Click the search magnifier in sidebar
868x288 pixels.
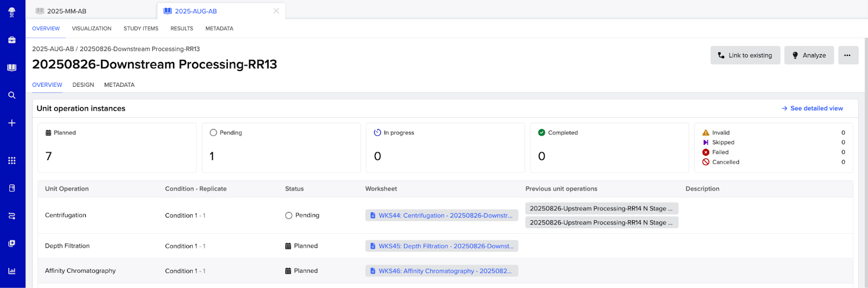coord(12,95)
